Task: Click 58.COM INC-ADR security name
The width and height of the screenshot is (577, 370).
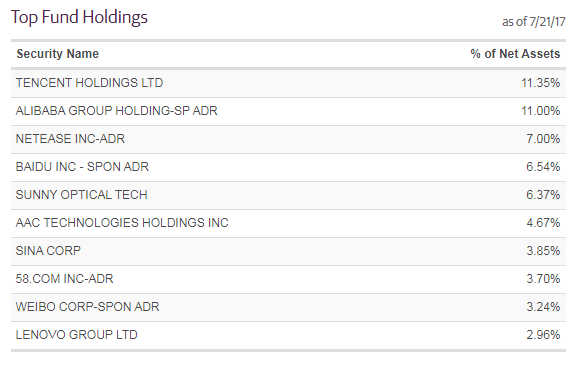Action: pyautogui.click(x=64, y=279)
